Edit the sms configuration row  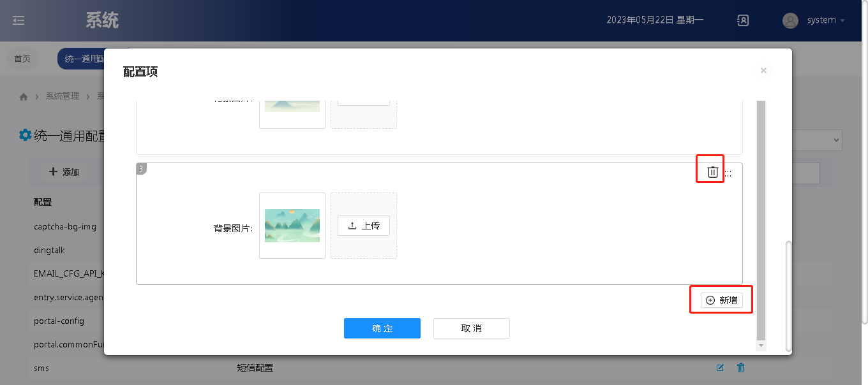pos(720,368)
